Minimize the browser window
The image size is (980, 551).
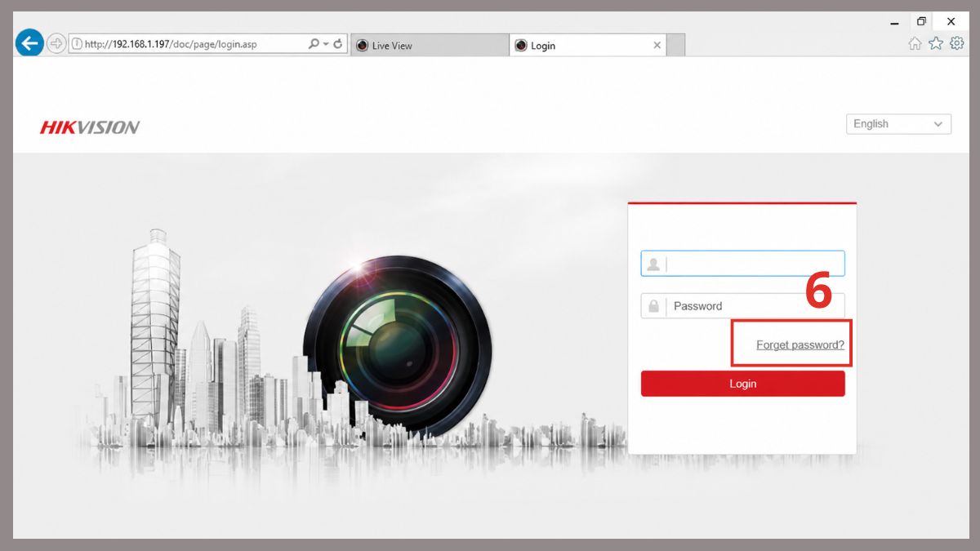[894, 23]
